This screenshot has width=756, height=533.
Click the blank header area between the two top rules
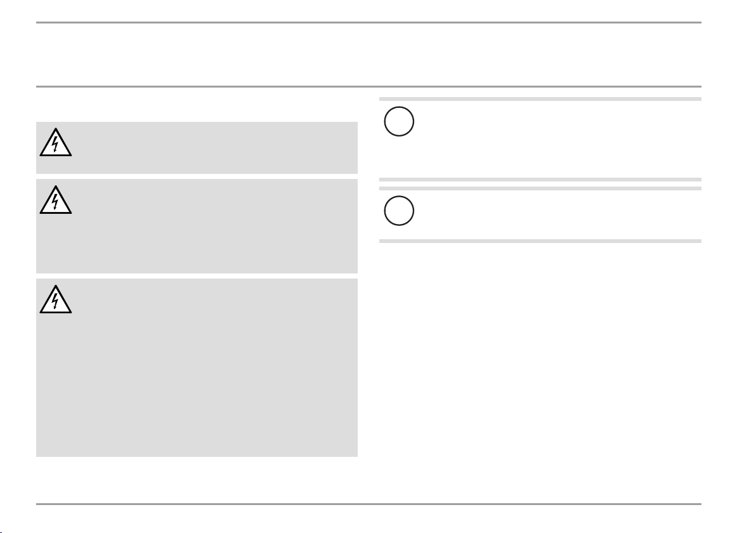click(368, 55)
